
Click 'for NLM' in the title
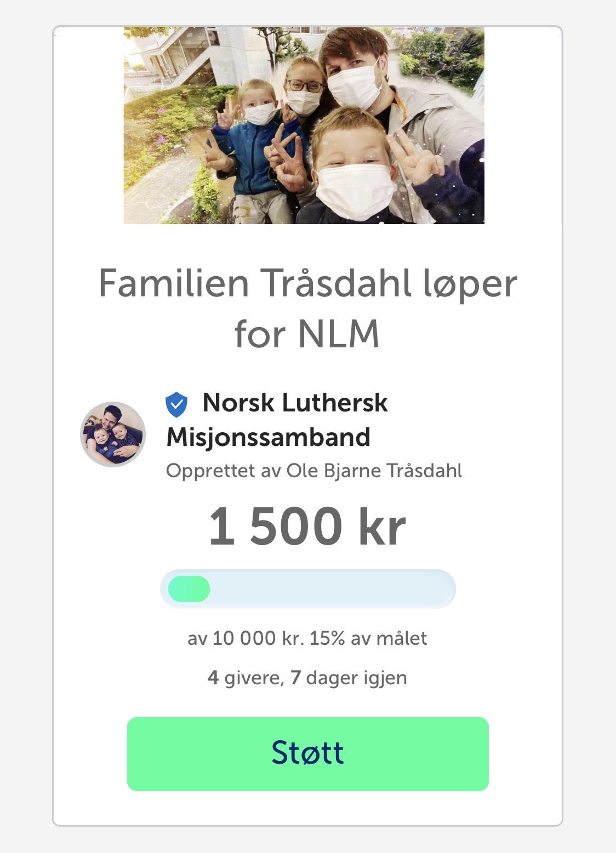(x=307, y=333)
